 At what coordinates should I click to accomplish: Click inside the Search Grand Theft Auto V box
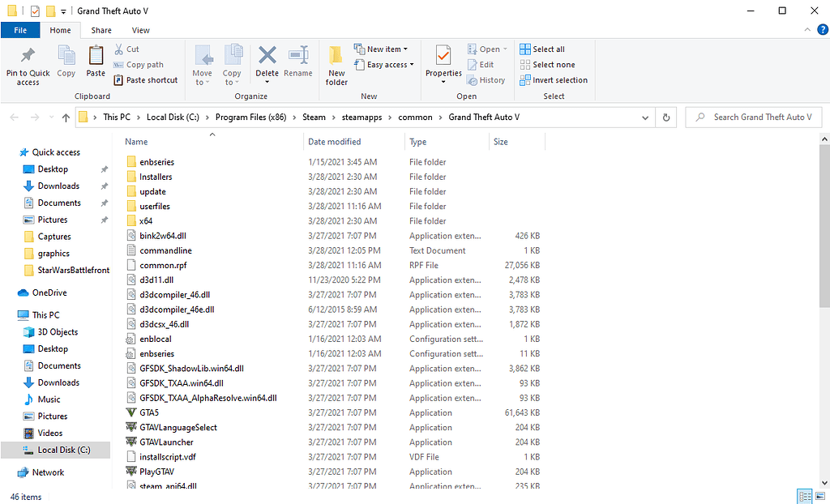click(x=754, y=117)
